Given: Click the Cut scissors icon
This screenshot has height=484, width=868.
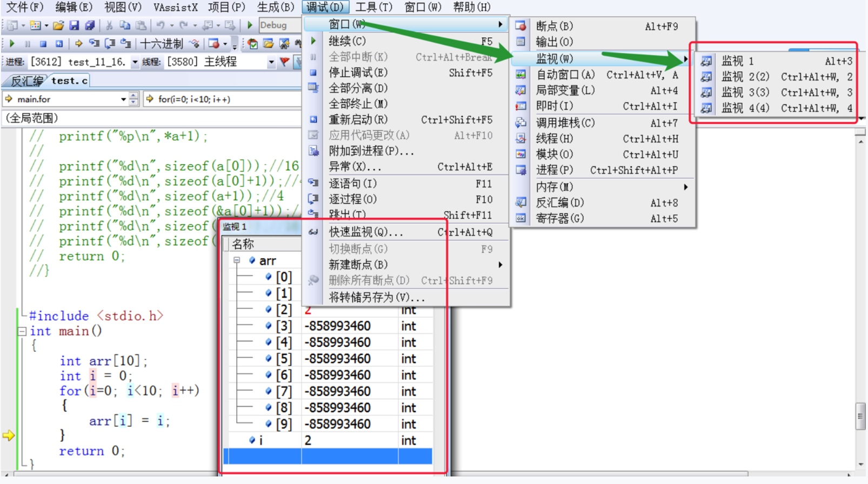Looking at the screenshot, I should click(x=109, y=25).
